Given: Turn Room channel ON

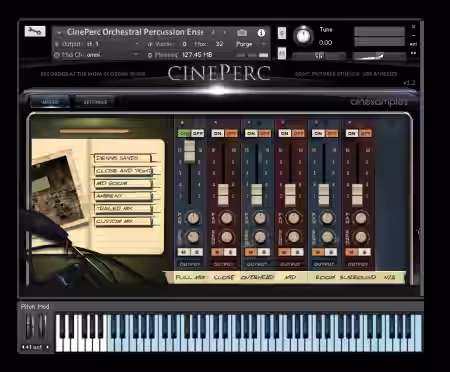Looking at the screenshot, I should pyautogui.click(x=318, y=133).
